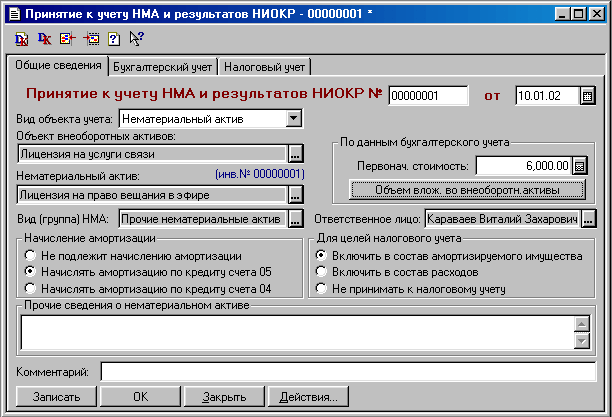Click scroll down arrow in Прочие сведения box

(x=582, y=341)
